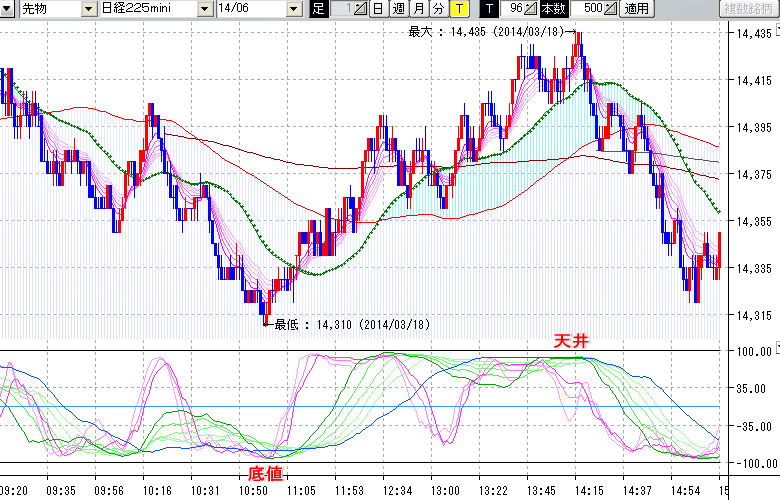Image resolution: width=780 pixels, height=500 pixels.
Task: Click the yellow highlighted T tick button
Action: click(x=458, y=9)
